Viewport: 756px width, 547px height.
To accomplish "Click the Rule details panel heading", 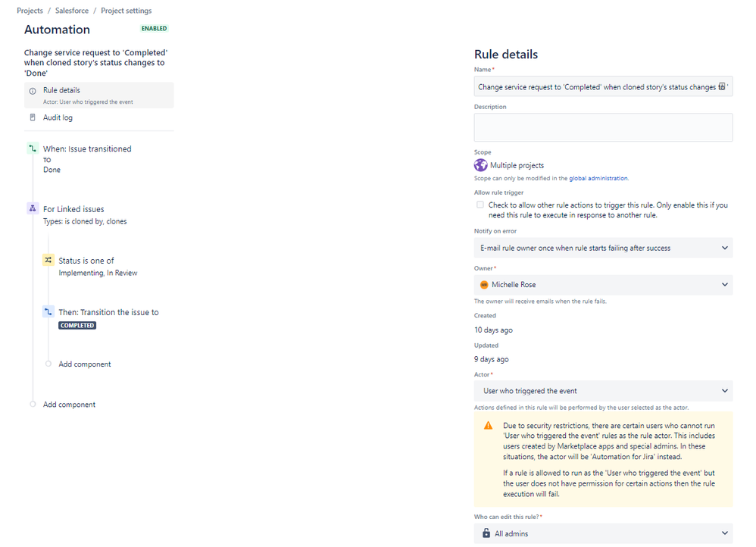I will (x=506, y=55).
